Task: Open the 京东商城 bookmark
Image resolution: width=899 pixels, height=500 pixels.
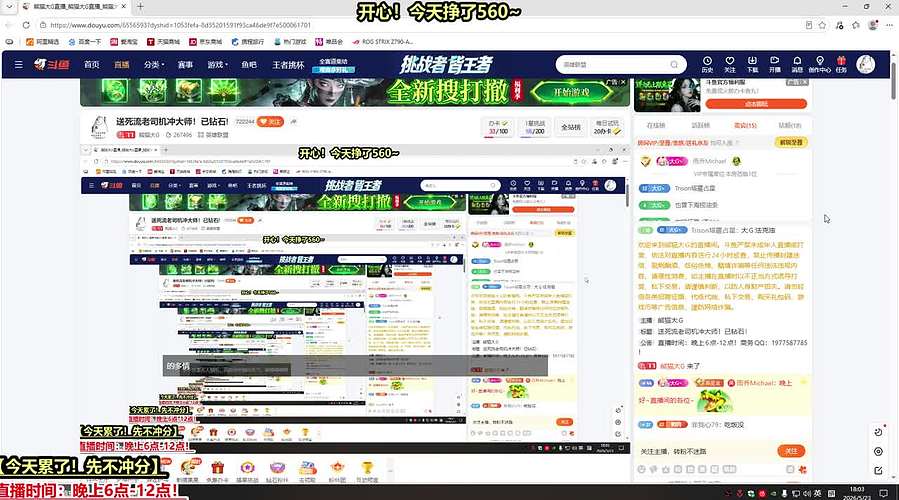Action: [x=206, y=42]
